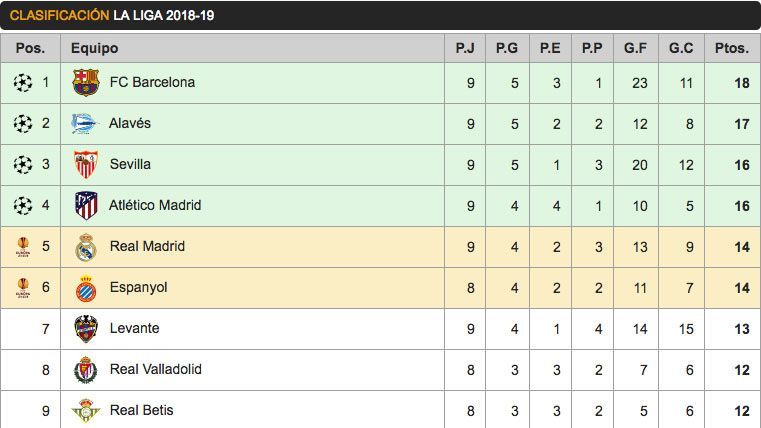Click the Espanyol club crest
The image size is (761, 428).
[86, 288]
